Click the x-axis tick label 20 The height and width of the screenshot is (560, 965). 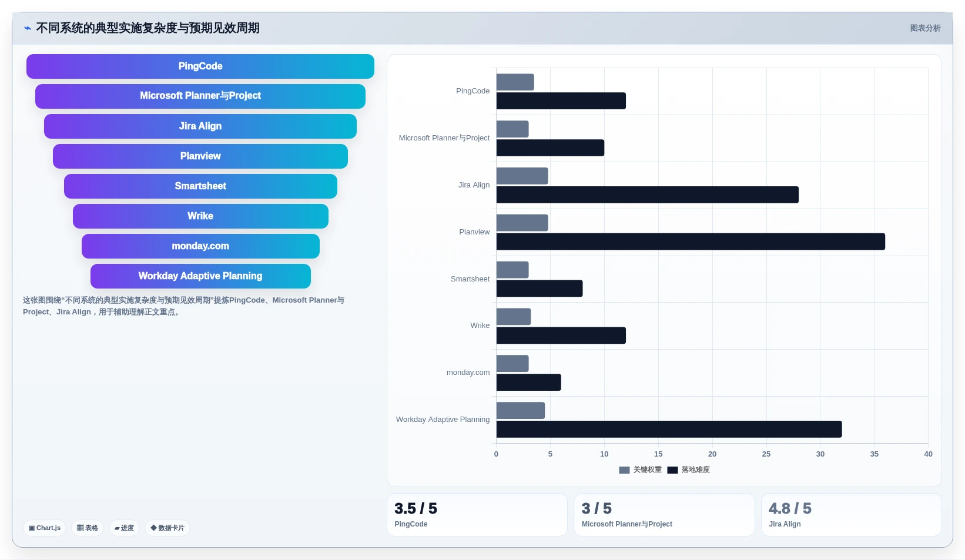712,454
